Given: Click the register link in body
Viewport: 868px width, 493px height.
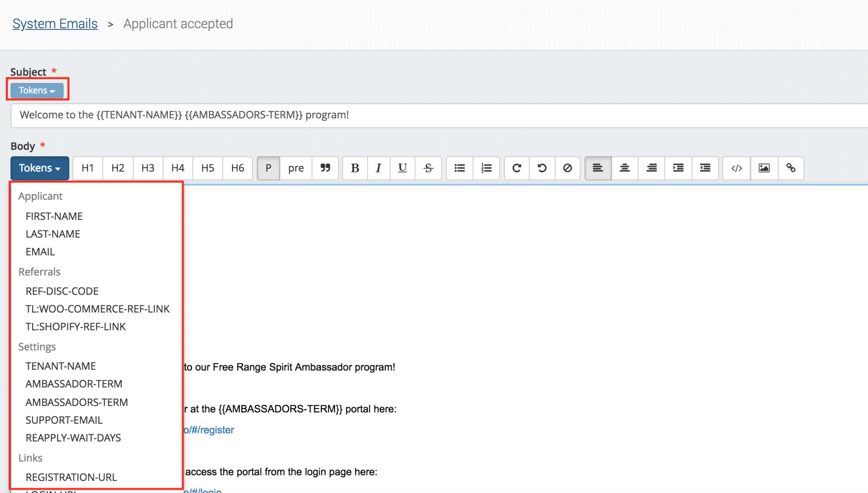Looking at the screenshot, I should pyautogui.click(x=209, y=430).
